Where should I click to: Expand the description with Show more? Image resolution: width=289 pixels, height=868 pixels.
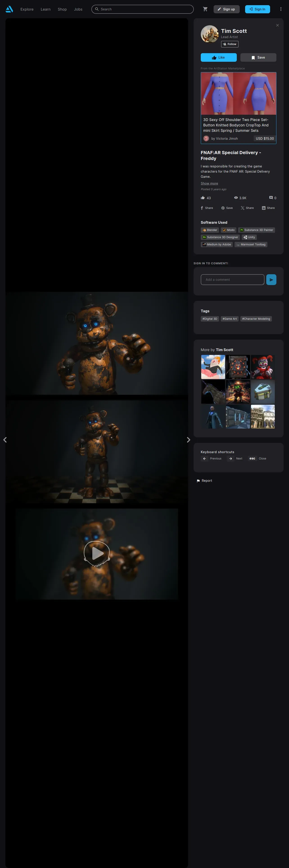click(x=209, y=184)
